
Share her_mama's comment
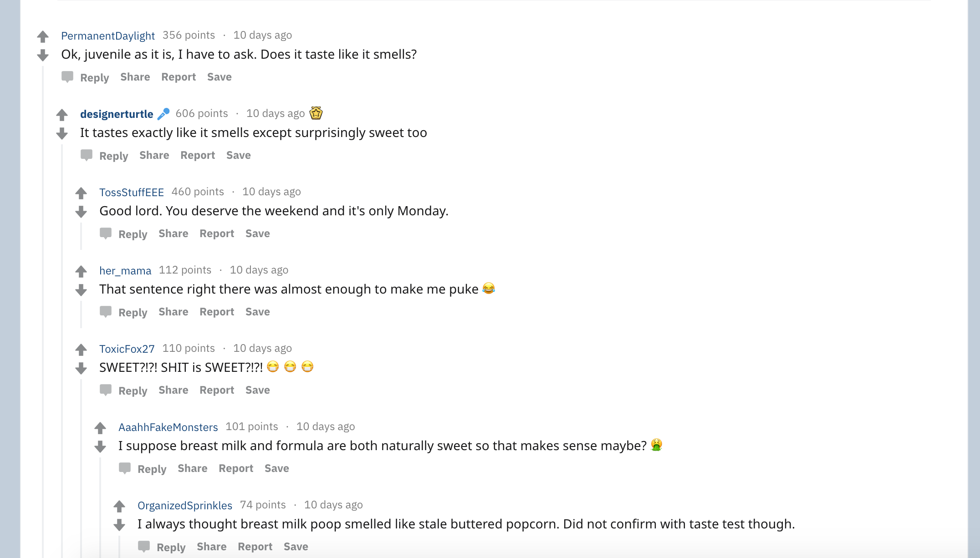pyautogui.click(x=173, y=312)
